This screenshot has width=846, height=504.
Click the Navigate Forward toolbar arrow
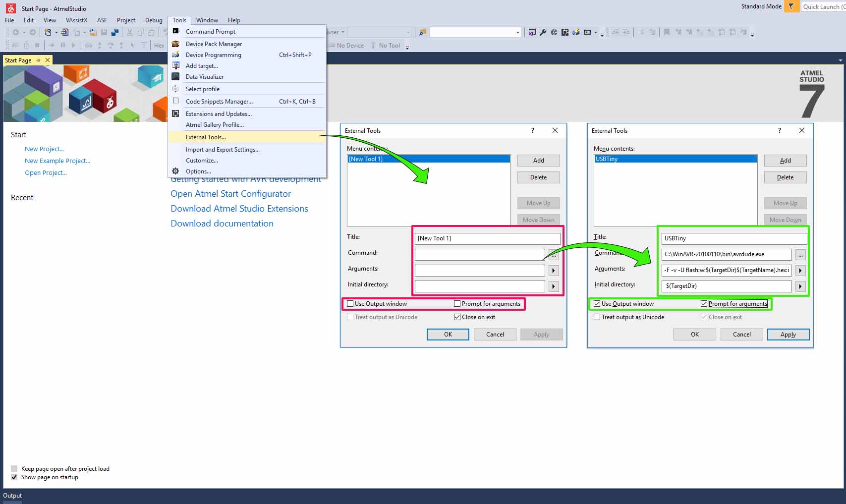pos(32,32)
